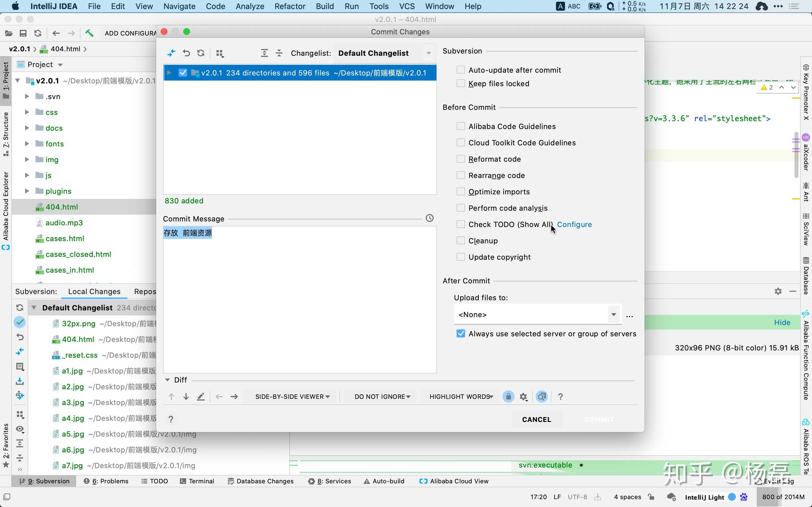This screenshot has width=812, height=507.
Task: Click inside the Commit Message text area
Action: 299,302
